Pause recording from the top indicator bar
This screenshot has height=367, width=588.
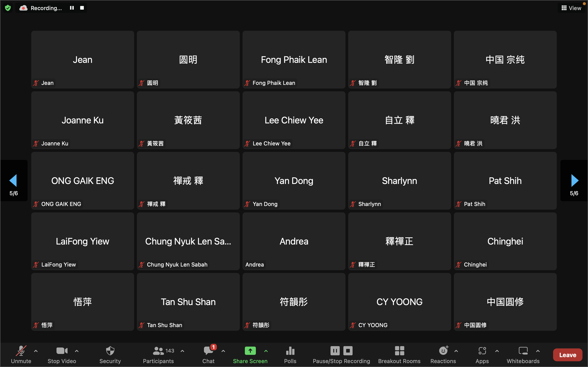tap(72, 8)
